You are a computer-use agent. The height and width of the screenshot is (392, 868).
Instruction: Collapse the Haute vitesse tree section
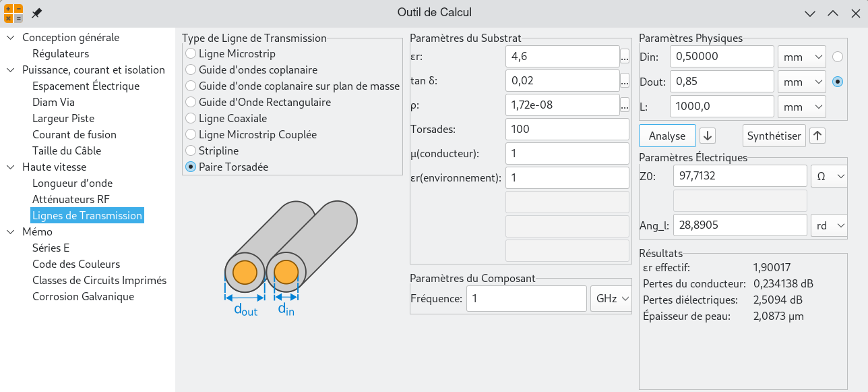[10, 167]
